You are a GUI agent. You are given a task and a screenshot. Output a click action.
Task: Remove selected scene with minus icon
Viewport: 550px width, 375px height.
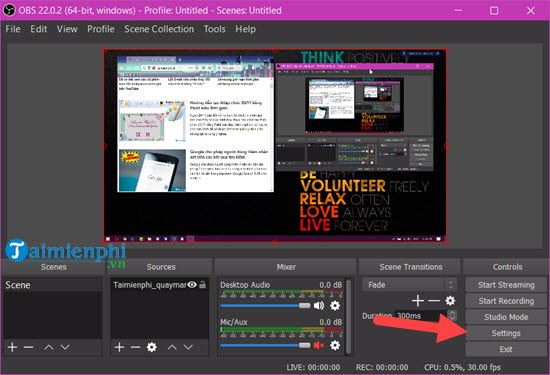coord(28,347)
